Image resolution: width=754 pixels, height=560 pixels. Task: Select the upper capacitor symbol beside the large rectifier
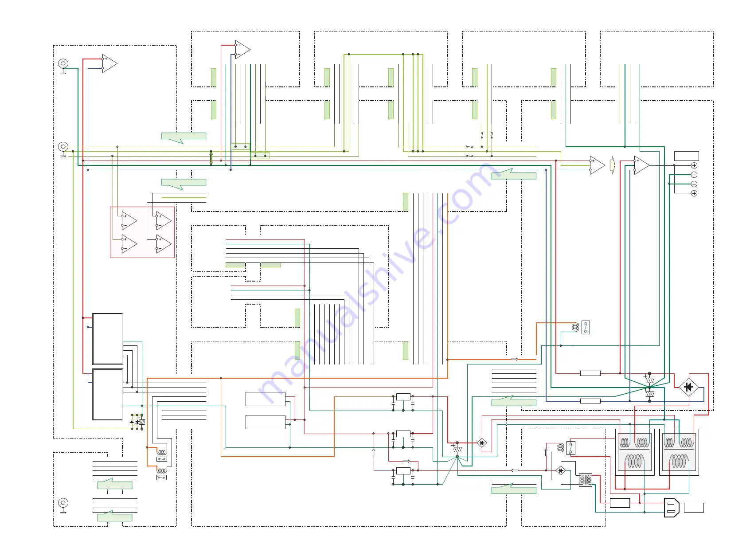(x=649, y=380)
